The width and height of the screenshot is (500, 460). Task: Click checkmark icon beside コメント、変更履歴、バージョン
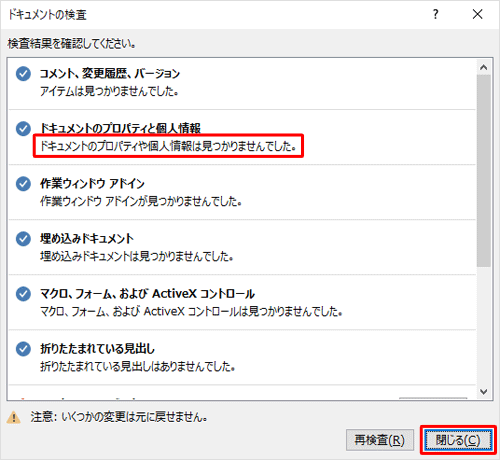pyautogui.click(x=23, y=74)
